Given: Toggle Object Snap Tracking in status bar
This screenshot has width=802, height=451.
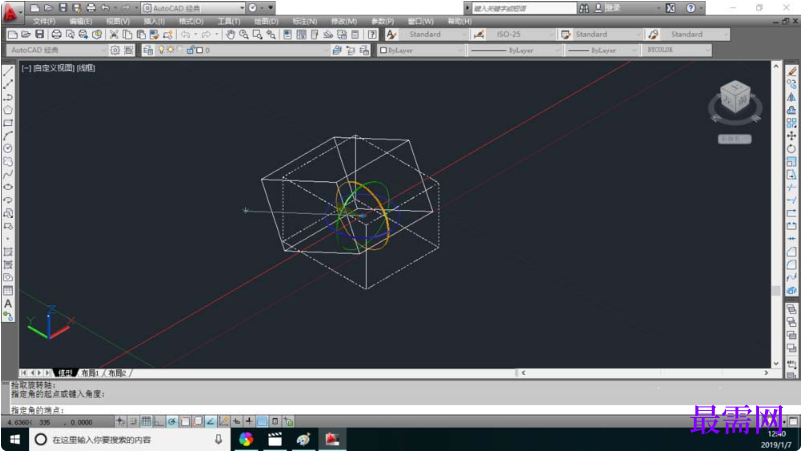Looking at the screenshot, I should coord(210,421).
